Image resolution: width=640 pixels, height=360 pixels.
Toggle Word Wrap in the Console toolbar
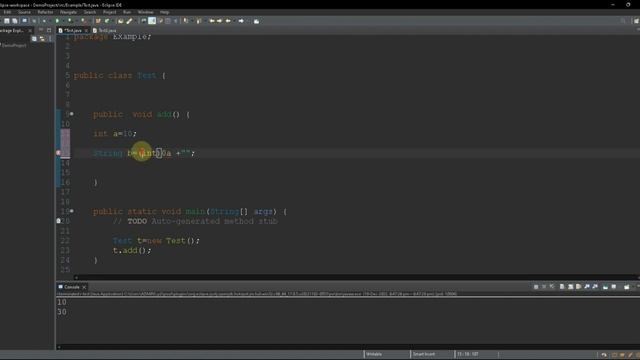pos(578,287)
